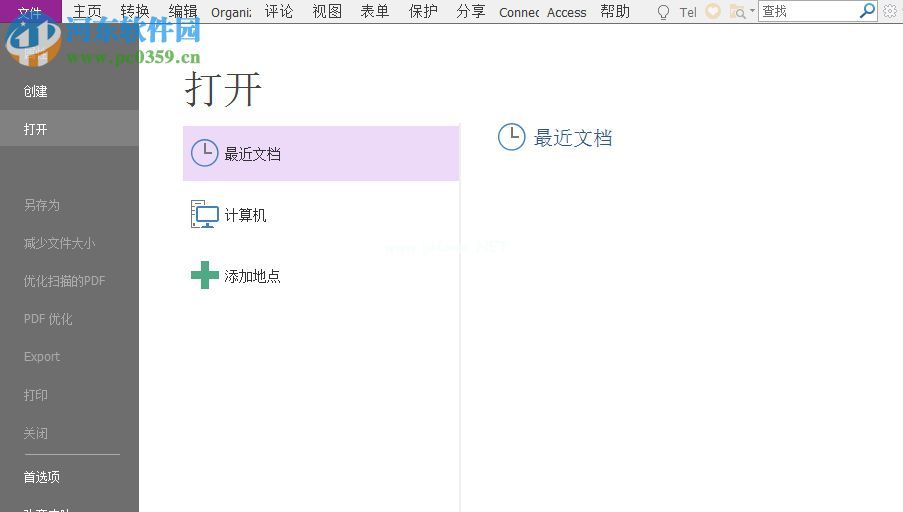The height and width of the screenshot is (512, 903).
Task: Click the clock icon in right pane heading
Action: [x=511, y=137]
